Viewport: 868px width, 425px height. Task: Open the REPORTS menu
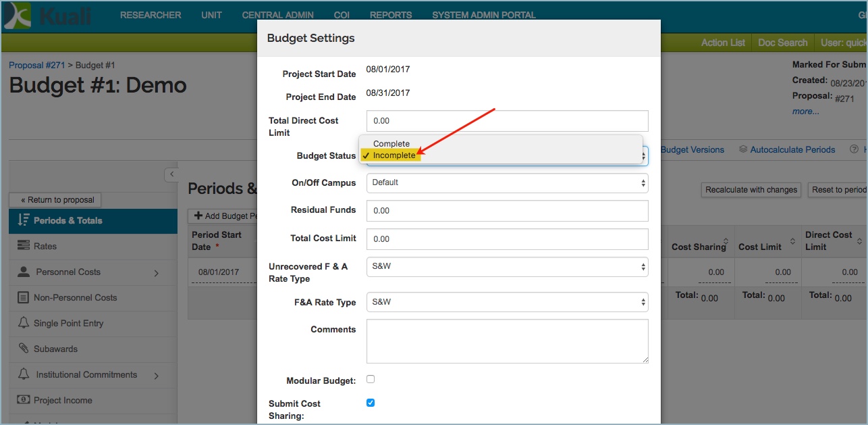[x=391, y=15]
